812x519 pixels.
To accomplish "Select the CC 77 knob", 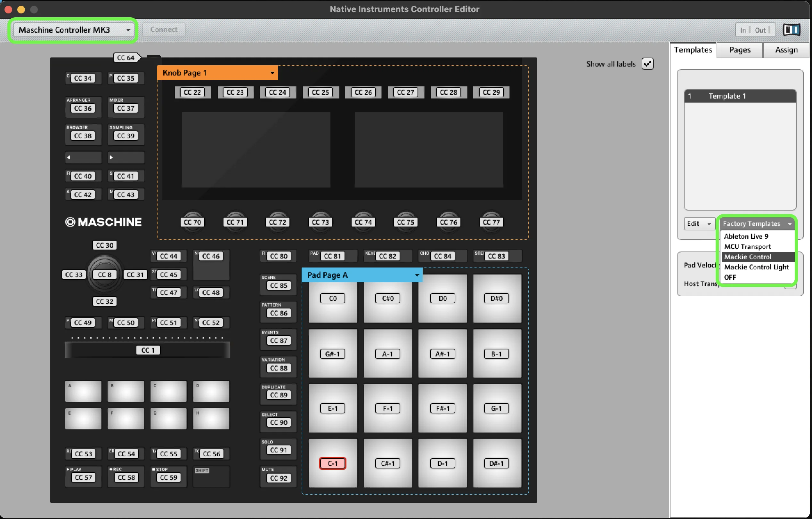I will pyautogui.click(x=491, y=222).
